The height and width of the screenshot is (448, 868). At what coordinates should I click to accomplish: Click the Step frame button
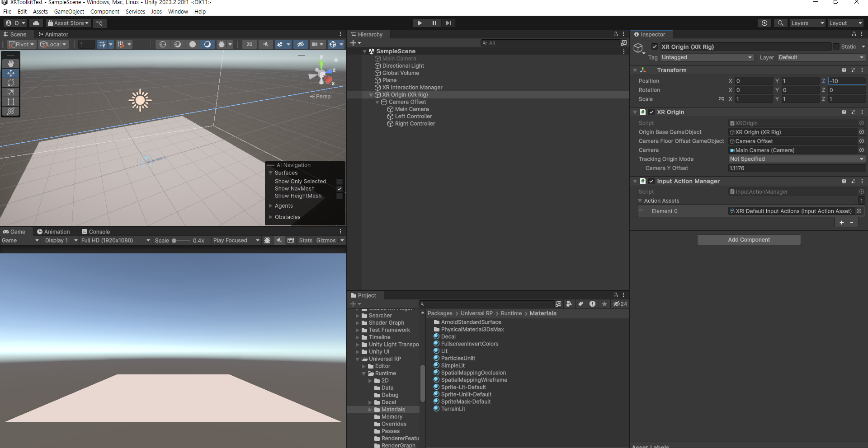point(448,23)
